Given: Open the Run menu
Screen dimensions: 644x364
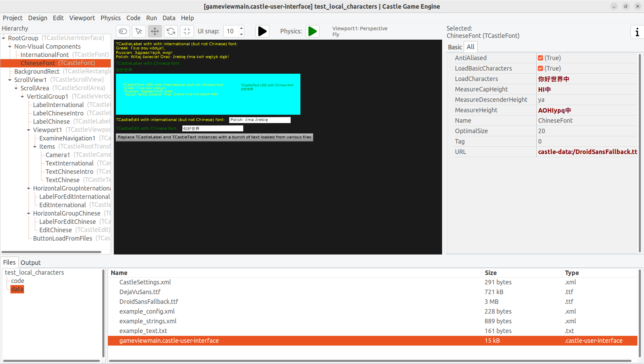Looking at the screenshot, I should coord(151,18).
